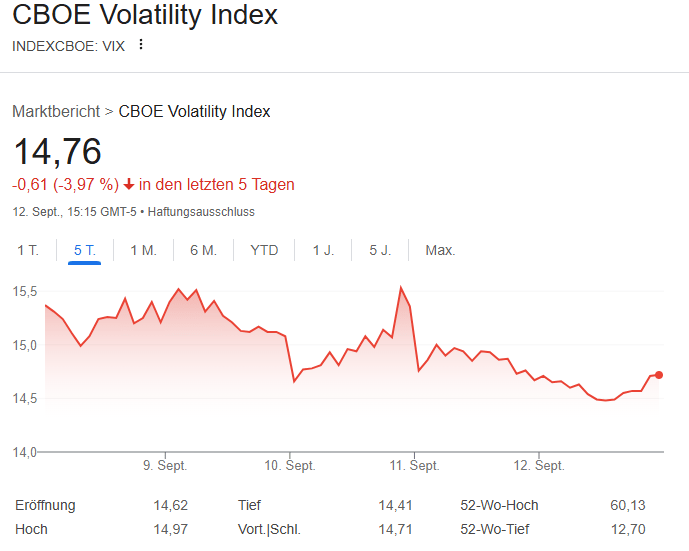Switch chart to 6 M. range
The image size is (689, 551).
click(x=203, y=250)
